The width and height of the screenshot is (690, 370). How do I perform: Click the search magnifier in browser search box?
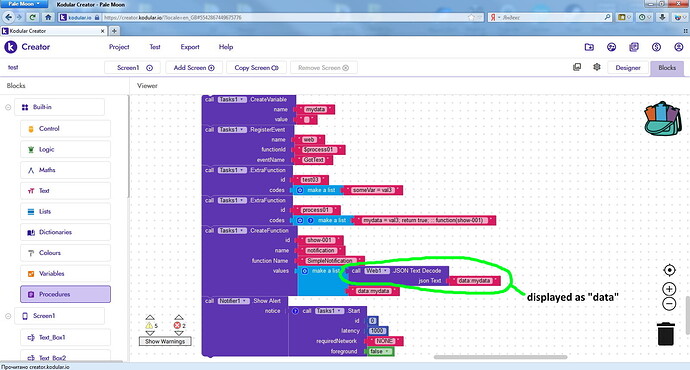[608, 17]
